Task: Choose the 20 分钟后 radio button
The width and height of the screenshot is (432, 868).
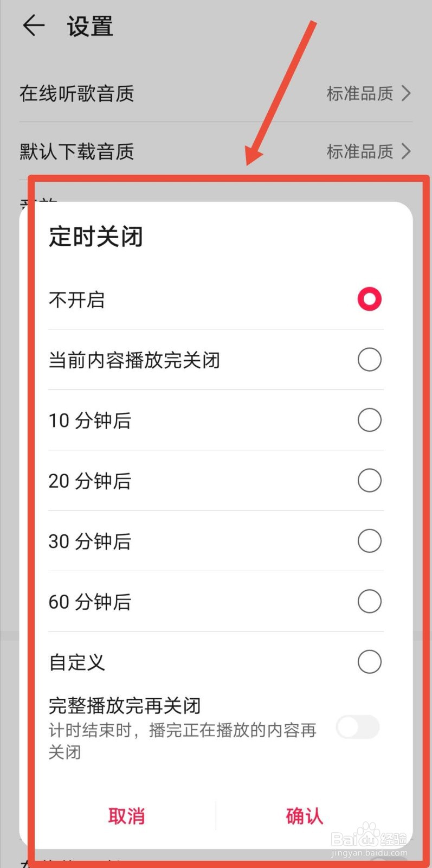Action: tap(369, 481)
